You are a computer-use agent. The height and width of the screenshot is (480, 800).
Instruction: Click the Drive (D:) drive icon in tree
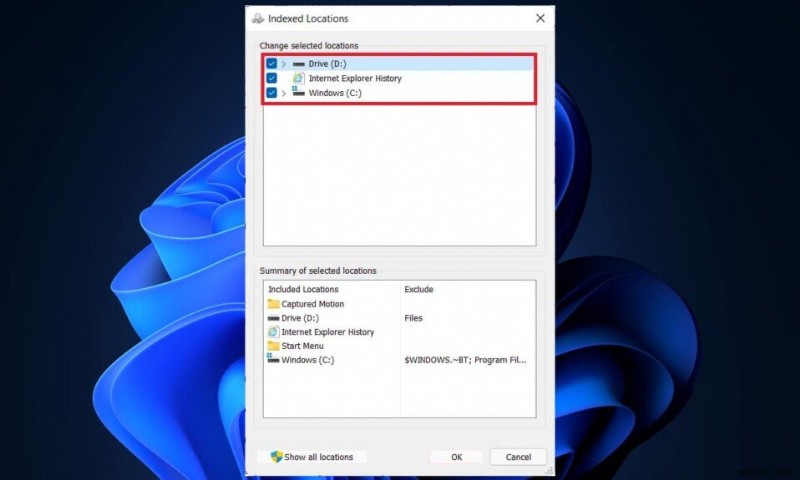coord(298,64)
